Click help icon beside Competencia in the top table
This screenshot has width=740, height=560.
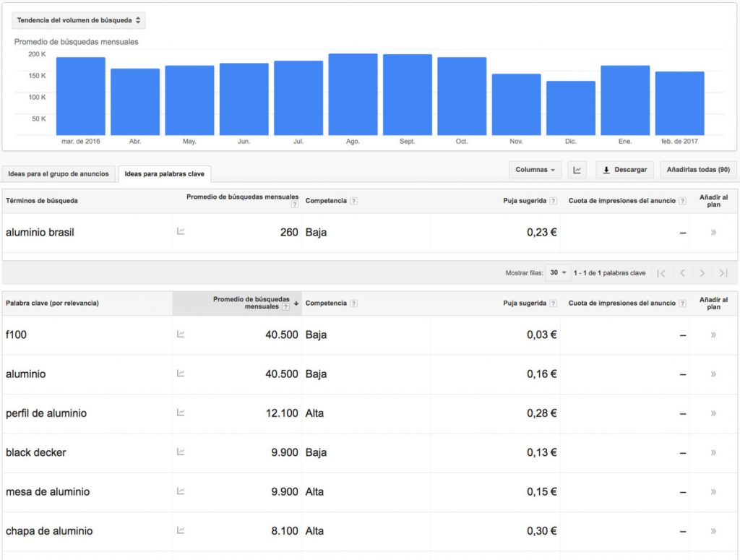[353, 201]
